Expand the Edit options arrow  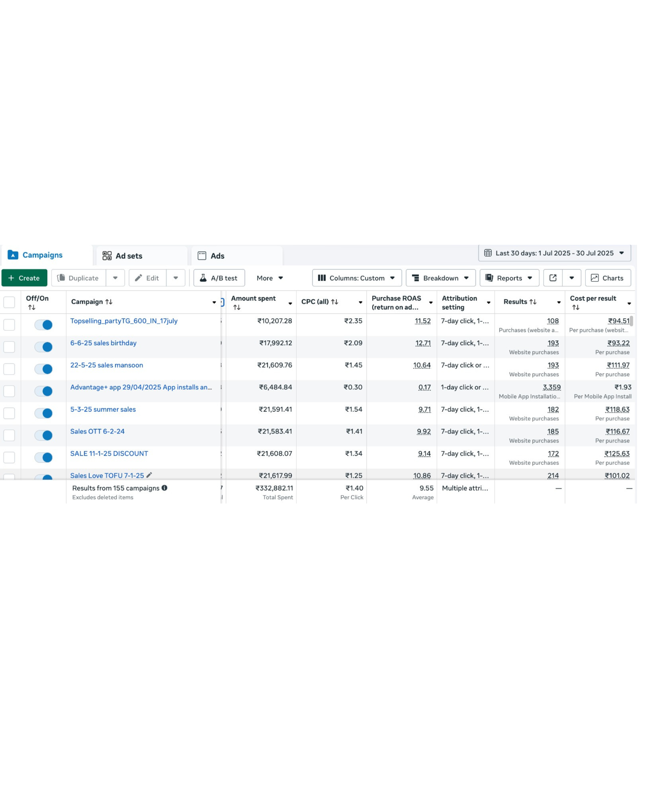click(175, 278)
